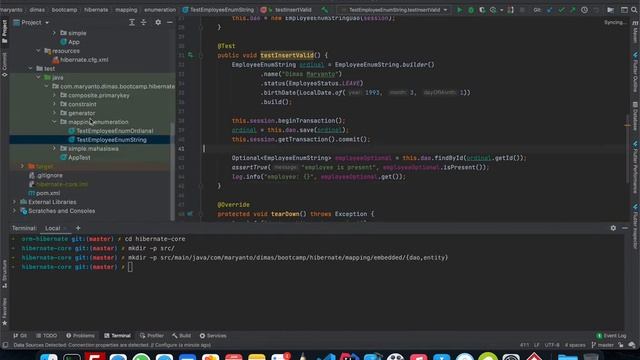
Task: Open Finder from the dock
Action: [49, 357]
